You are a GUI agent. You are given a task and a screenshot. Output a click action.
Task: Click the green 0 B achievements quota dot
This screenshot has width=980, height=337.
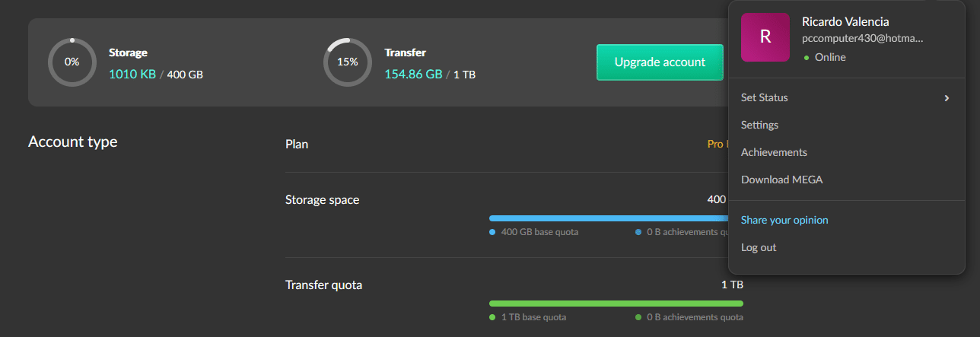tap(638, 317)
